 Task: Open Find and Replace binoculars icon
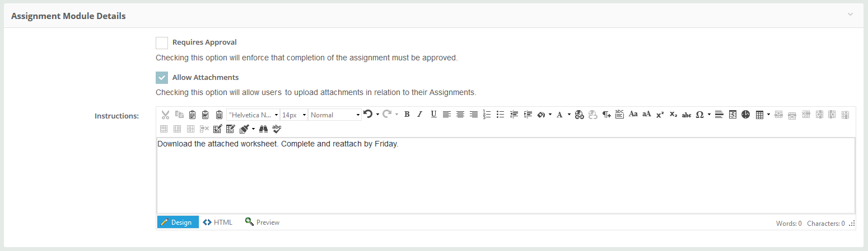click(x=263, y=129)
